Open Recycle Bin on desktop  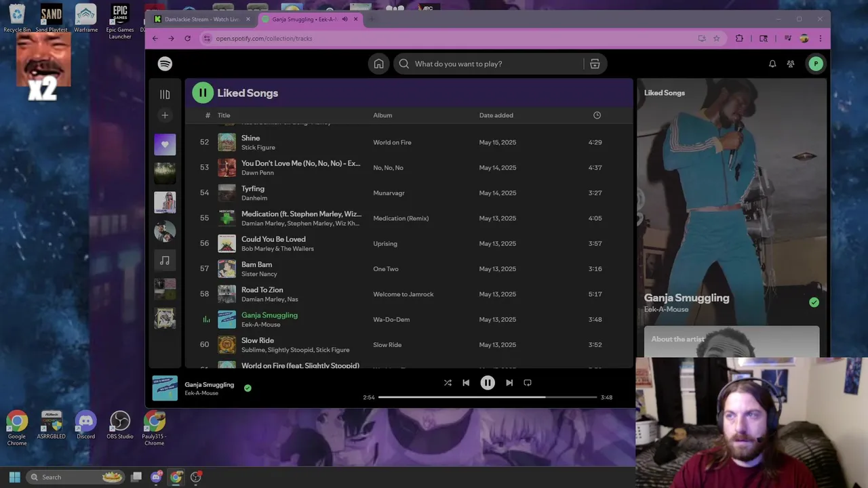coord(17,18)
